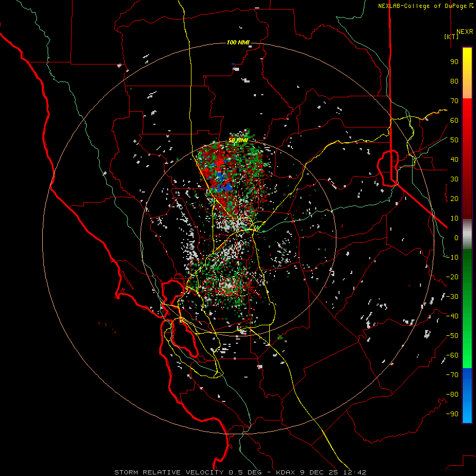Click the -80 scale value

point(452,395)
